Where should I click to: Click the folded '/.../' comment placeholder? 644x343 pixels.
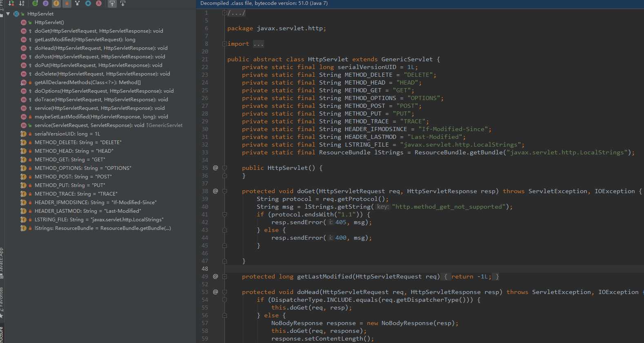click(236, 13)
